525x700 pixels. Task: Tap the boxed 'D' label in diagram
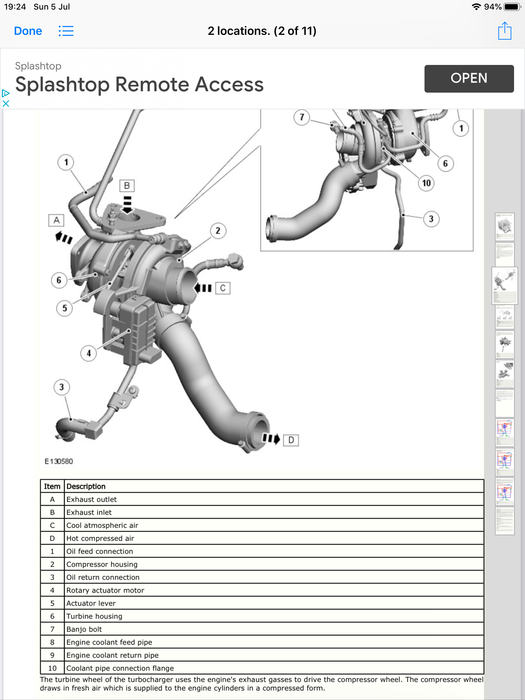pos(291,440)
